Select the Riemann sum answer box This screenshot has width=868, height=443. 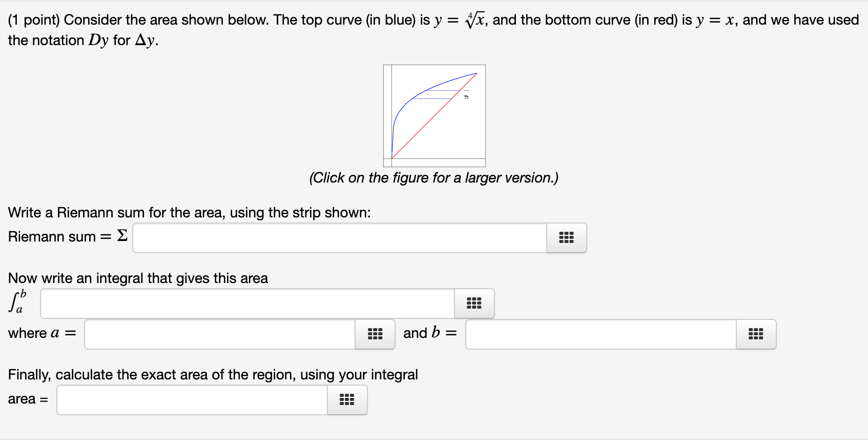338,237
